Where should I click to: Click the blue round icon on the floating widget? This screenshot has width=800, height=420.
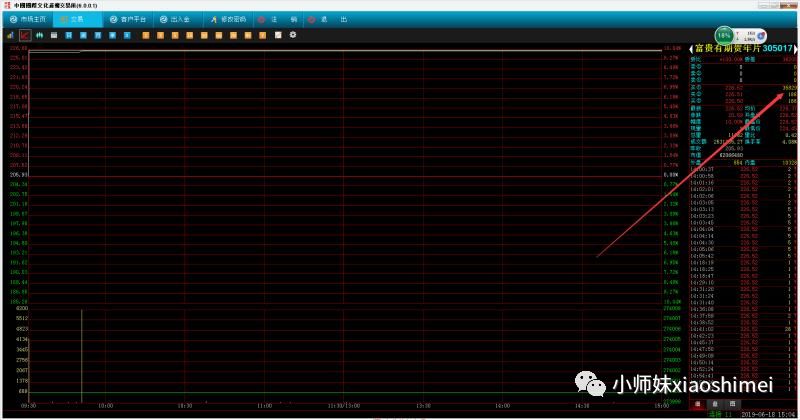(x=761, y=36)
